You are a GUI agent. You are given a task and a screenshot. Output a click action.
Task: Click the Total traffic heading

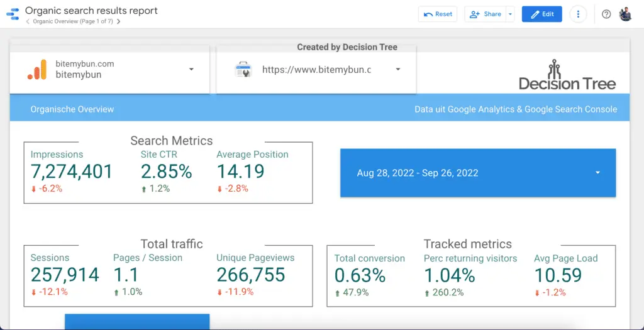pos(172,245)
